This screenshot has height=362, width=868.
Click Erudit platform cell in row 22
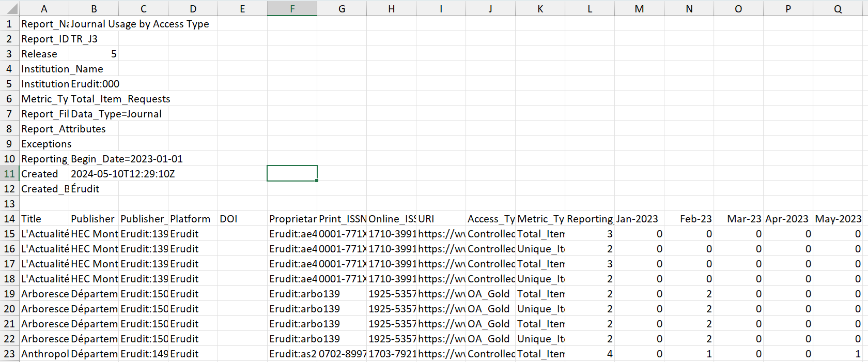tap(193, 339)
